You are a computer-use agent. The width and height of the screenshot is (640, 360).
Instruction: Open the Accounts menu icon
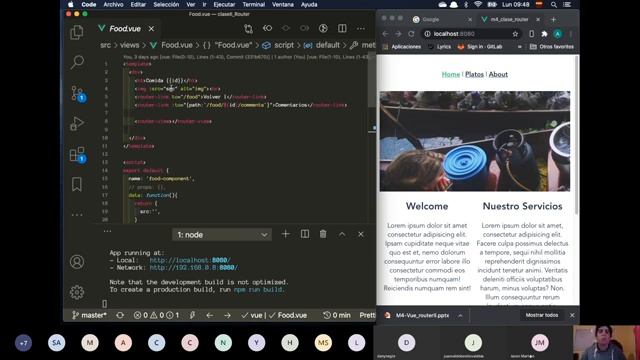point(77,262)
